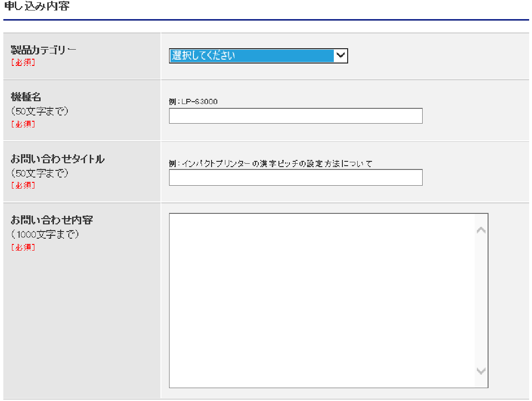Place cursor in the お問い合わせ内容 text area
Image resolution: width=532 pixels, height=401 pixels.
322,300
